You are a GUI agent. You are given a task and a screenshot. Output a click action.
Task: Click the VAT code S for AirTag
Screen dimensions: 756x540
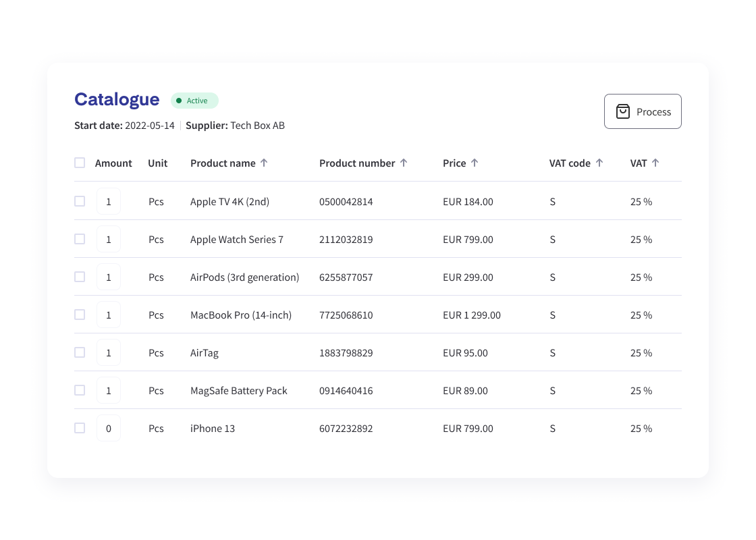pos(553,353)
